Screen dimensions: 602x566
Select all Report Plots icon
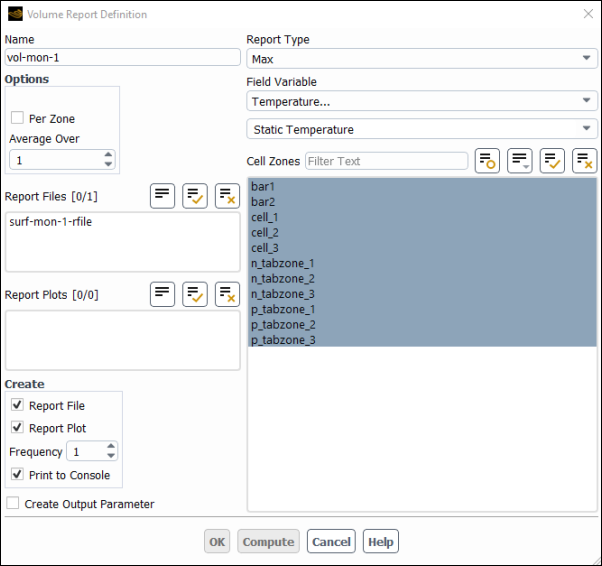(195, 294)
